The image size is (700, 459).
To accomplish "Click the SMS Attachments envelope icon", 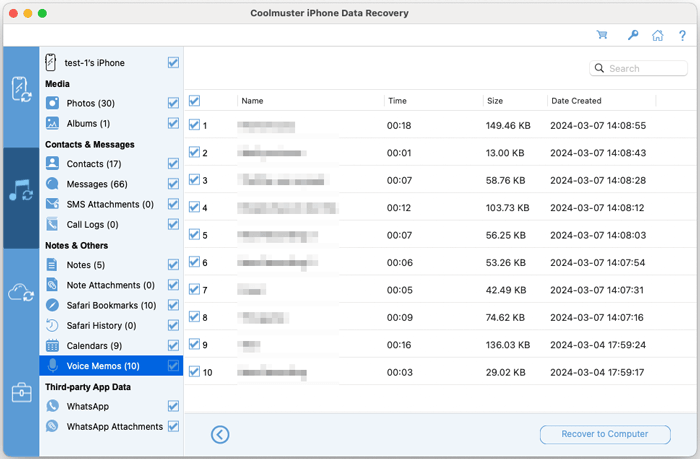I will tap(52, 204).
